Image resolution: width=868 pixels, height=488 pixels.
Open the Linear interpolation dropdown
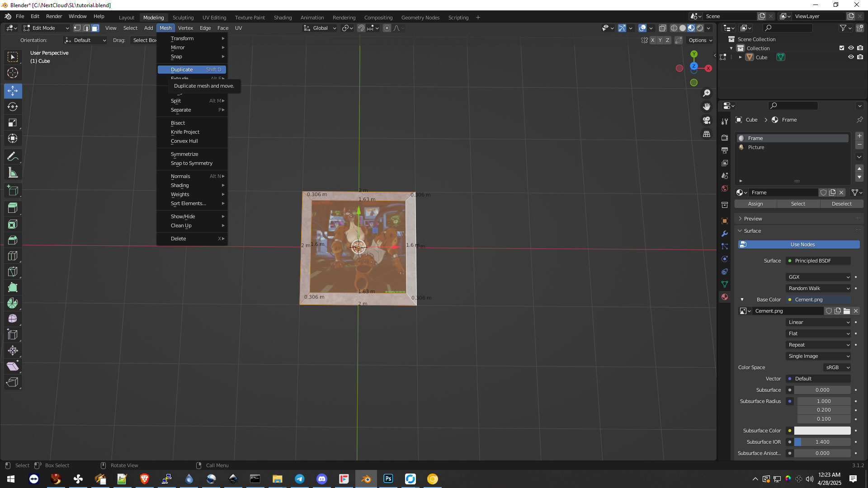[819, 322]
